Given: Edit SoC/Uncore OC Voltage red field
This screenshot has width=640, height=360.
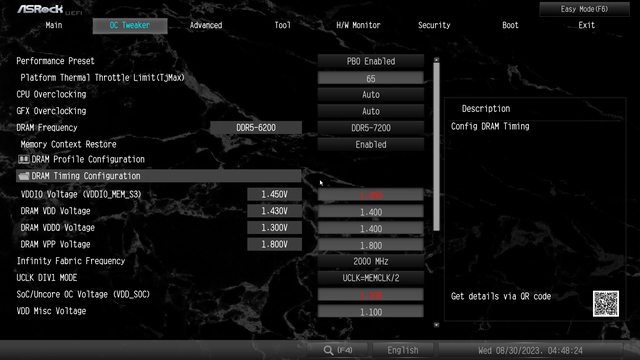Looking at the screenshot, I should pyautogui.click(x=371, y=295).
